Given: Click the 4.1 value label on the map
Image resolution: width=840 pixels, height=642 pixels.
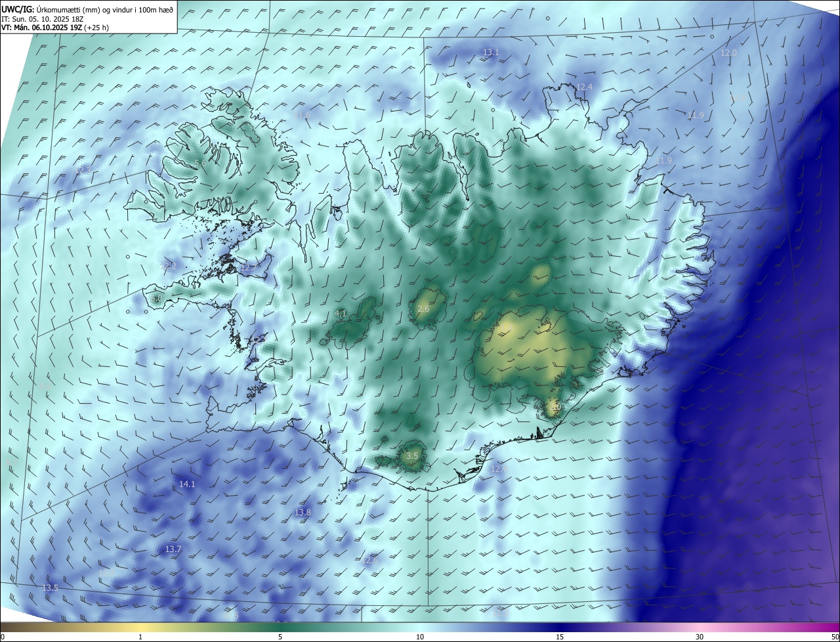Looking at the screenshot, I should pos(341,313).
